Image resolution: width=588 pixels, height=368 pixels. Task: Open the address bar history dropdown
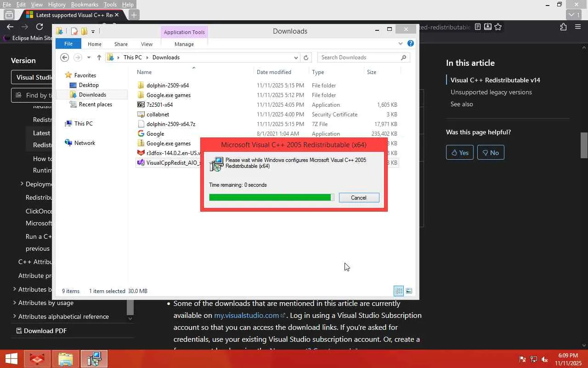coord(296,57)
